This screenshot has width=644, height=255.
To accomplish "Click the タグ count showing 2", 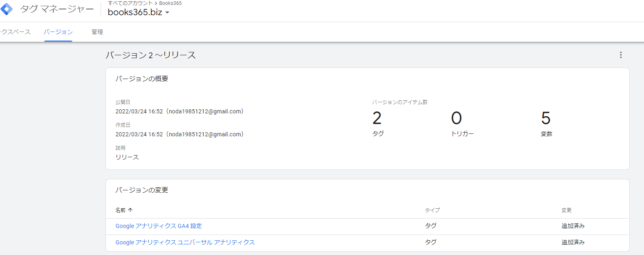I will (x=377, y=119).
